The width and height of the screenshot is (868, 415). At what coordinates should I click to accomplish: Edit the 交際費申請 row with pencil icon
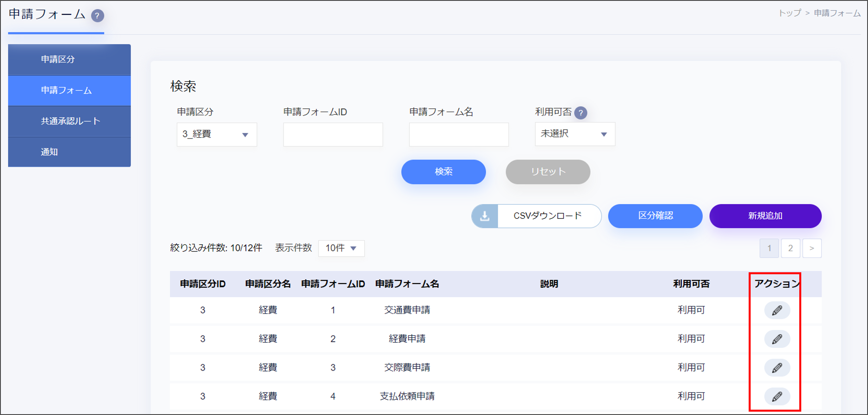(777, 367)
